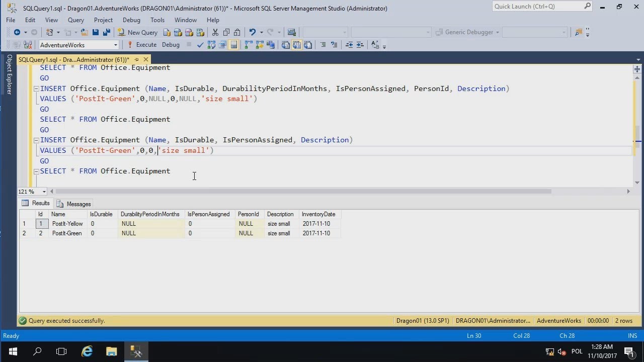The width and height of the screenshot is (644, 362).
Task: Switch to the Messages tab
Action: pos(73,204)
